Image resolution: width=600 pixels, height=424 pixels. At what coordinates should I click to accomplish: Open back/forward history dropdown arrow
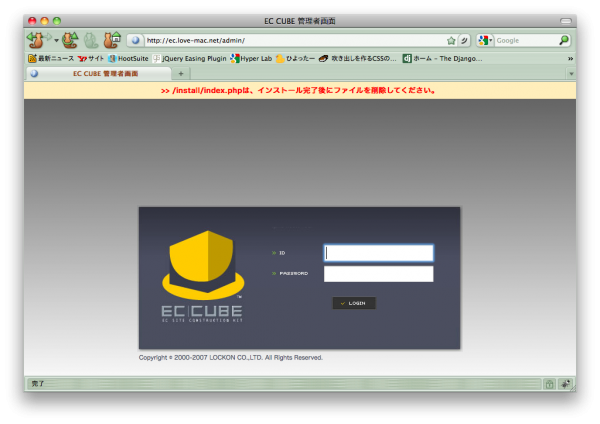point(56,41)
